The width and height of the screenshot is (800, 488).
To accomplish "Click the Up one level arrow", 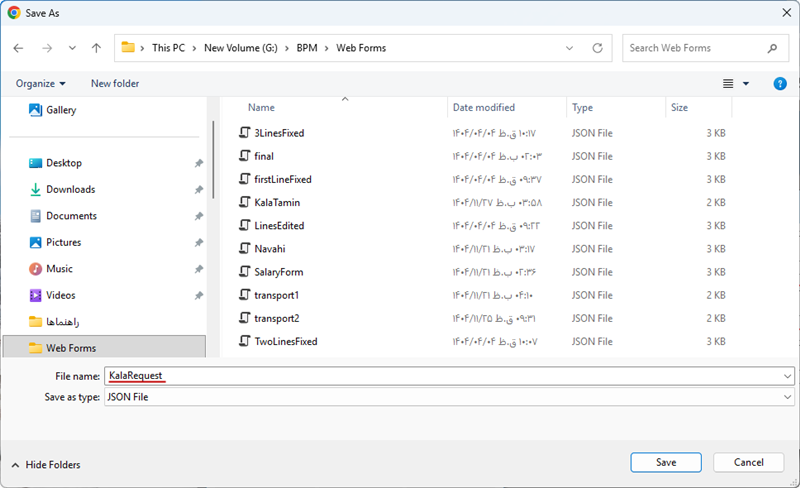I will 96,48.
